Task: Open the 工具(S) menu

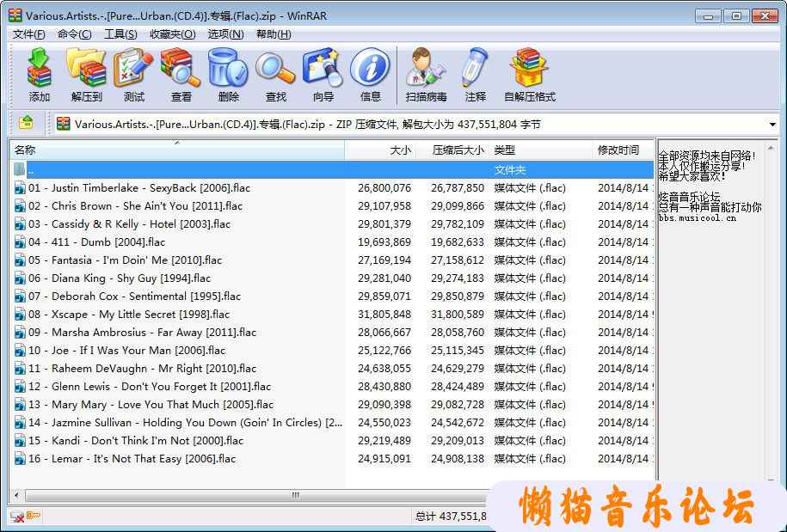Action: 120,34
